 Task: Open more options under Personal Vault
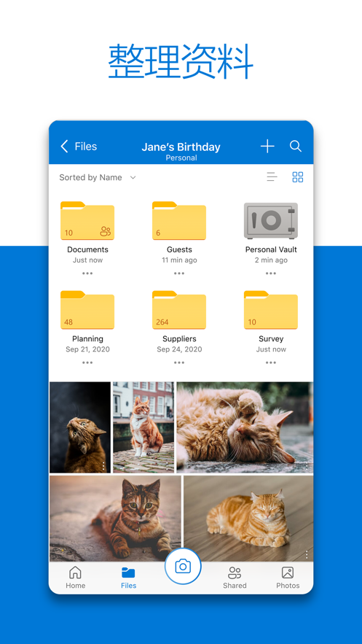(x=270, y=273)
